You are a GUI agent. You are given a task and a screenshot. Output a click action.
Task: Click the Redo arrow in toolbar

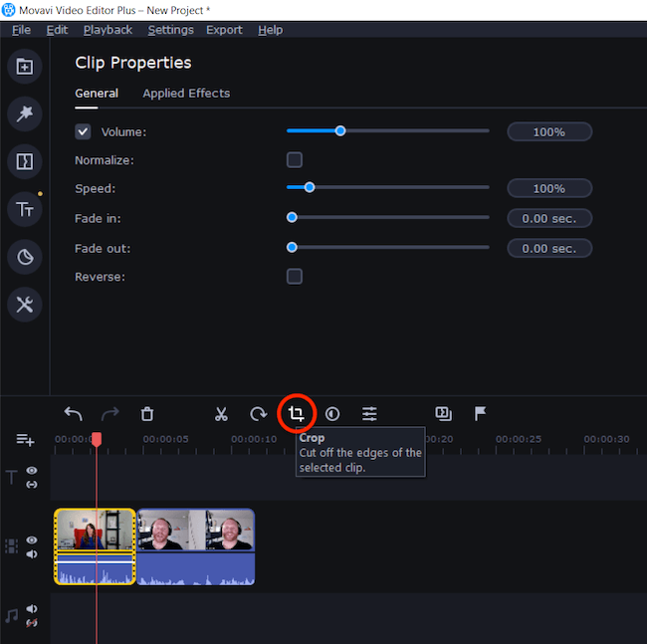pos(110,414)
